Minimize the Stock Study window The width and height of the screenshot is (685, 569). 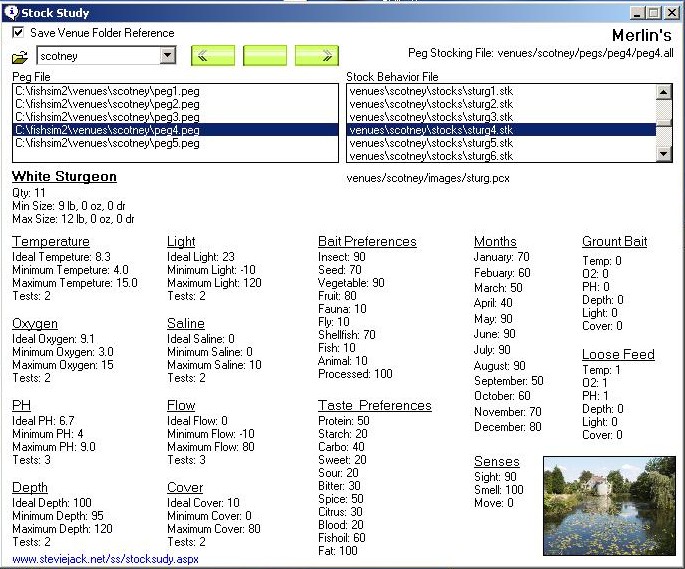pos(638,13)
